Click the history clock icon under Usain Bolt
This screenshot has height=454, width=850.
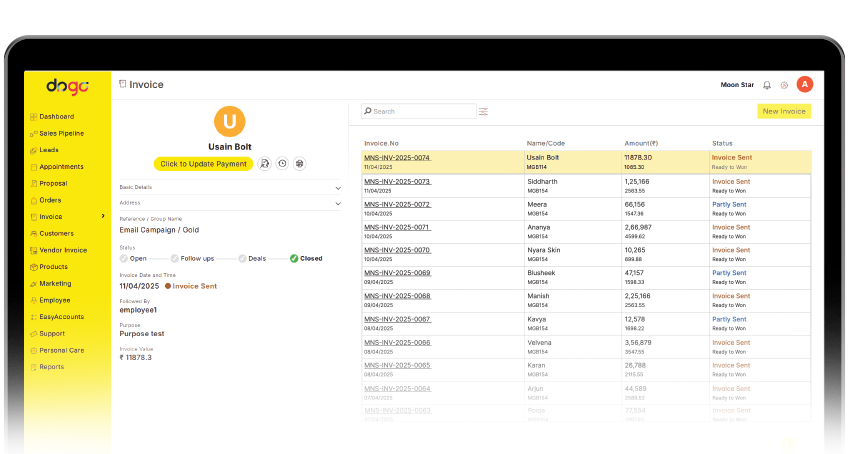pos(282,163)
